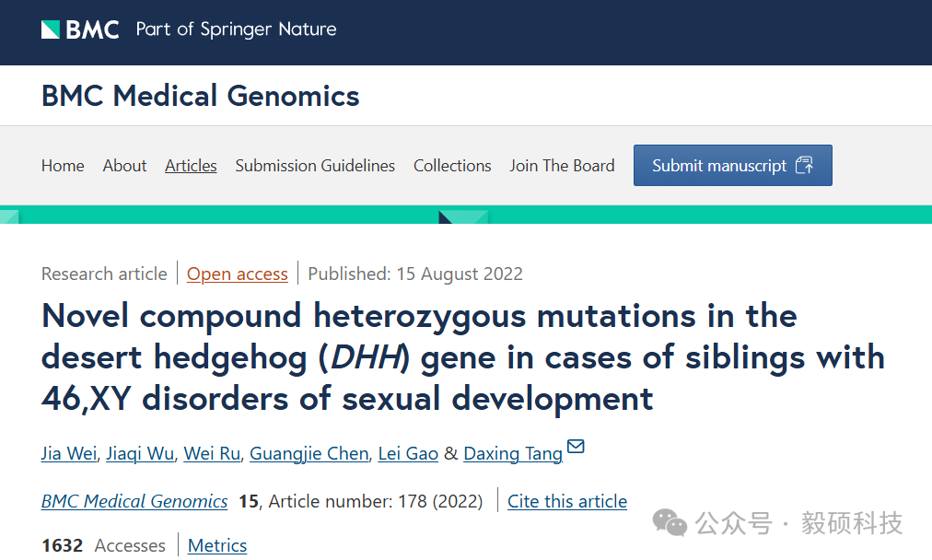
Task: Click the Submit manuscript button
Action: (732, 165)
